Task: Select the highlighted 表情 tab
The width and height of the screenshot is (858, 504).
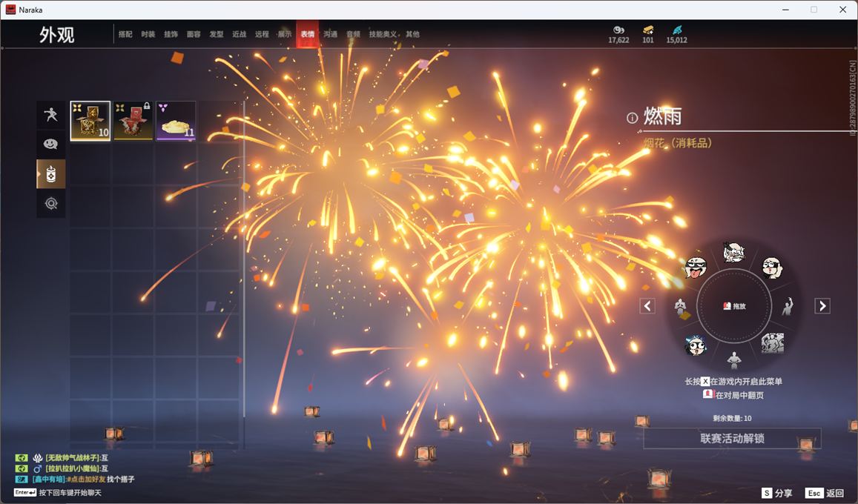Action: 308,34
